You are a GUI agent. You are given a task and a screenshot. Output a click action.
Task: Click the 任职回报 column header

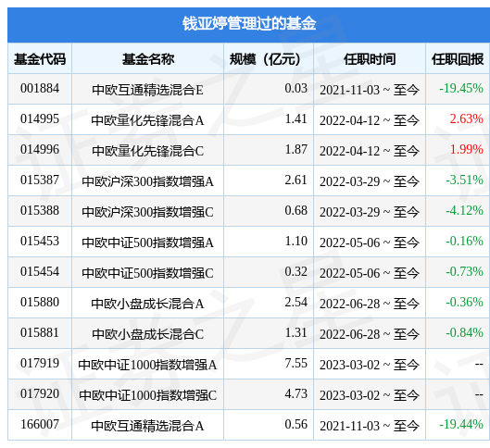click(458, 59)
